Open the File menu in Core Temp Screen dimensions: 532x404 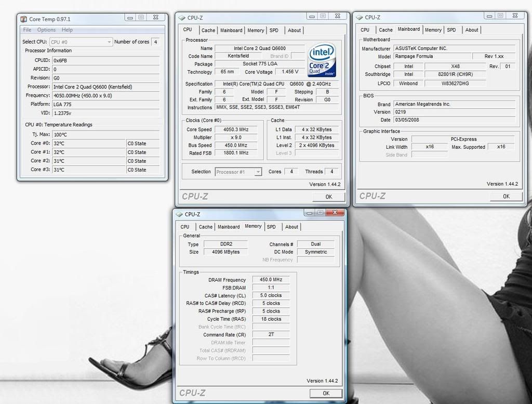27,30
